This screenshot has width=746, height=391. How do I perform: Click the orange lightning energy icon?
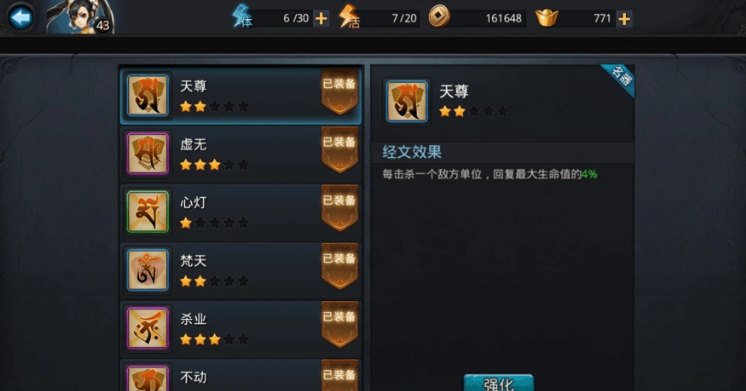coord(349,17)
